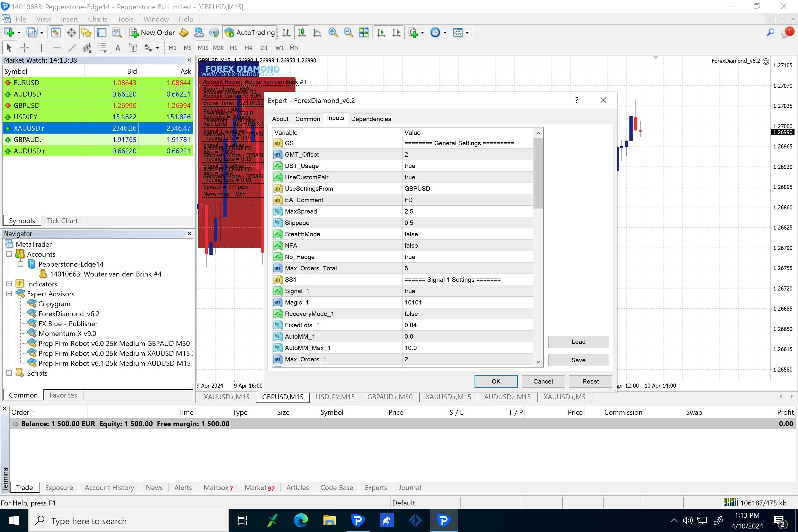This screenshot has width=798, height=532.
Task: Tile windows icon in toolbar
Action: point(364,33)
